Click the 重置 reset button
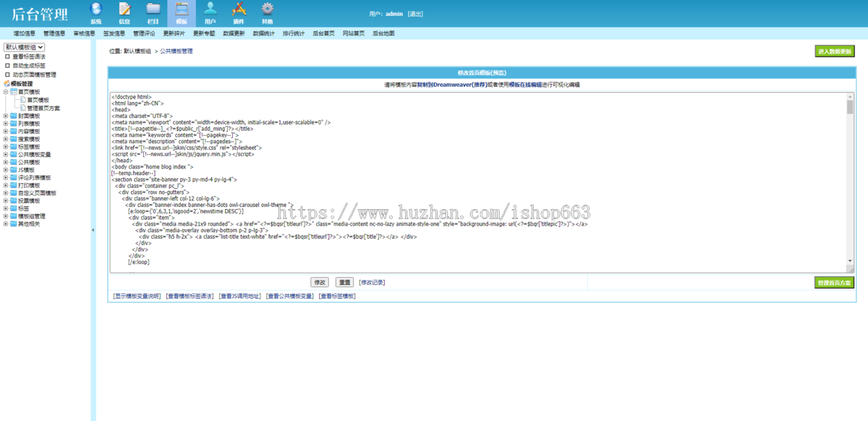The height and width of the screenshot is (421, 868). pos(344,282)
